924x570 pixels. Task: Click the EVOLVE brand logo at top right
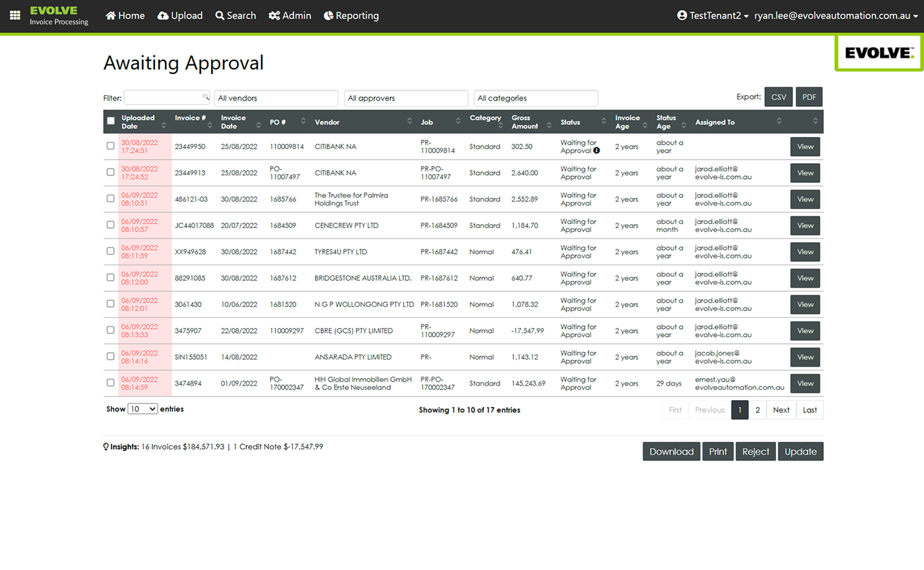tap(879, 53)
